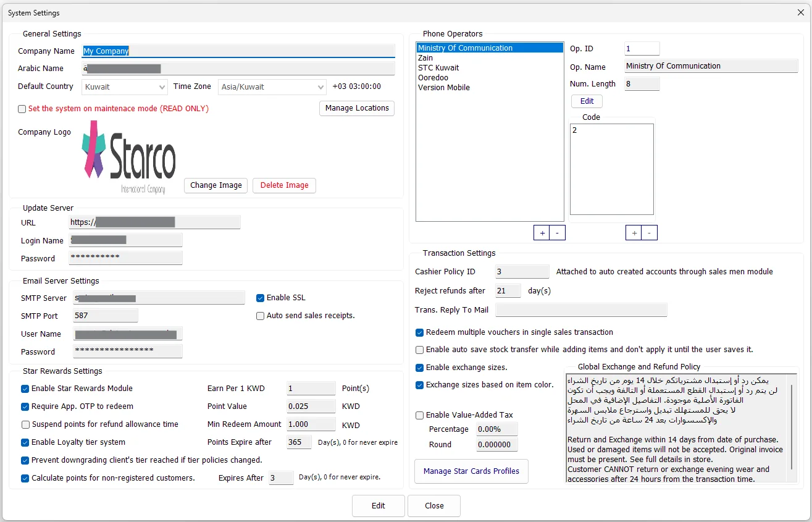This screenshot has width=812, height=522.
Task: Check Enable Value-Added Tax checkbox
Action: click(420, 415)
